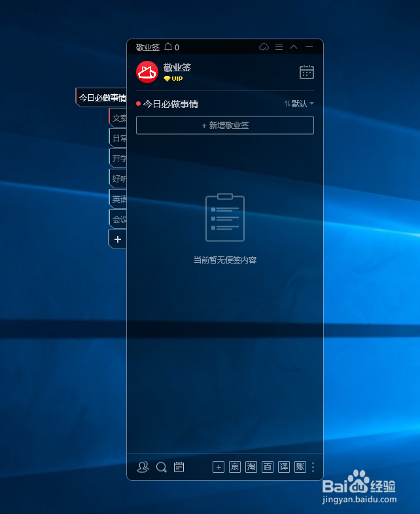
Task: Click the bottom plus square icon
Action: click(219, 467)
